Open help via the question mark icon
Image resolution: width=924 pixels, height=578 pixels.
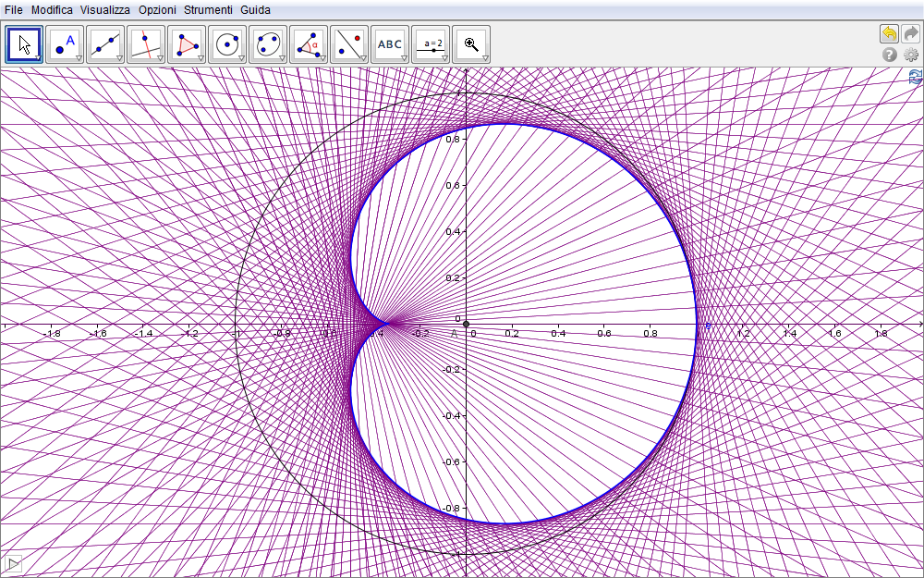889,55
